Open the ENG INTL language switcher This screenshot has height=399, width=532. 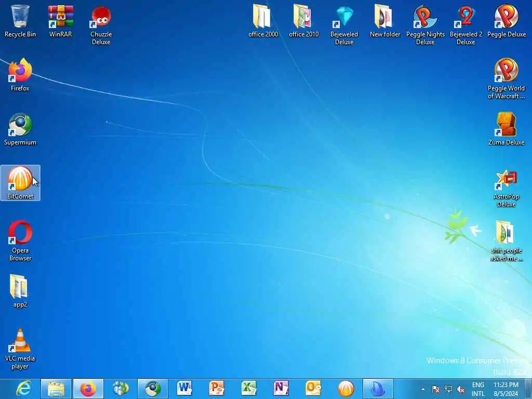point(478,389)
